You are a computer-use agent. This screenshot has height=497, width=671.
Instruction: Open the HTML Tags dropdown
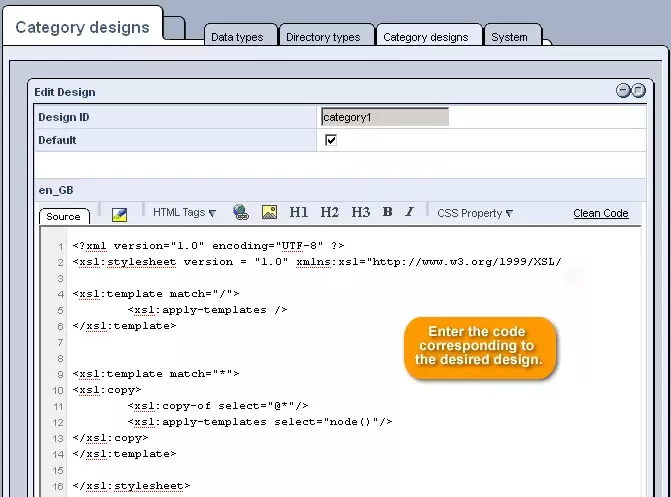(x=184, y=213)
